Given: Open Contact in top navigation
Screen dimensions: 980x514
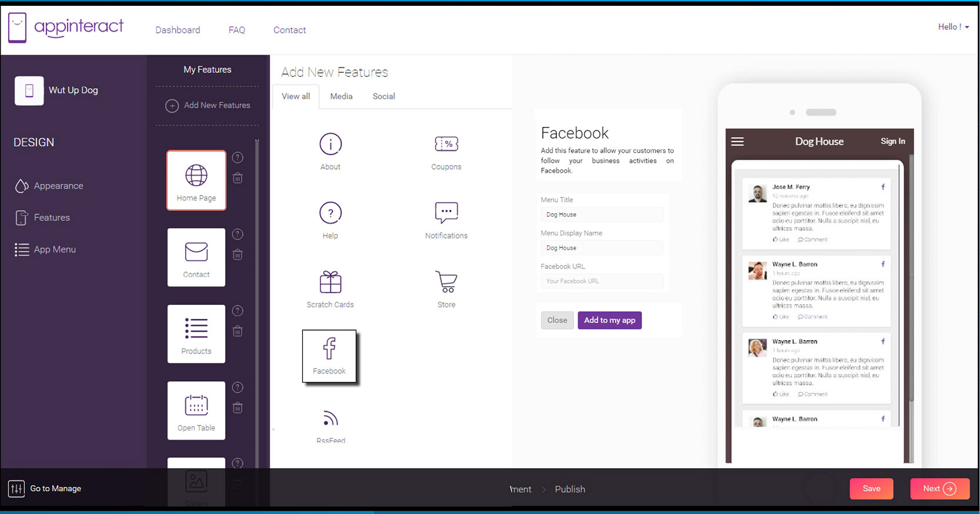Looking at the screenshot, I should [x=290, y=30].
